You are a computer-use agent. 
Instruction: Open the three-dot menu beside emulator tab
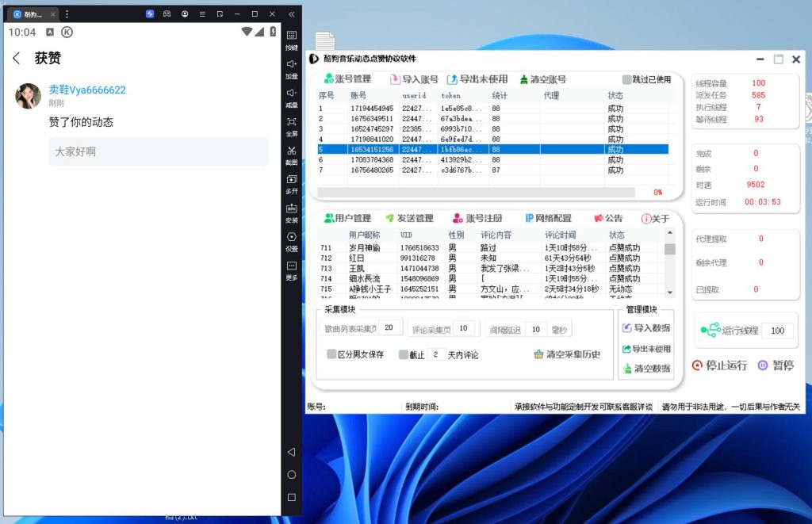point(67,14)
